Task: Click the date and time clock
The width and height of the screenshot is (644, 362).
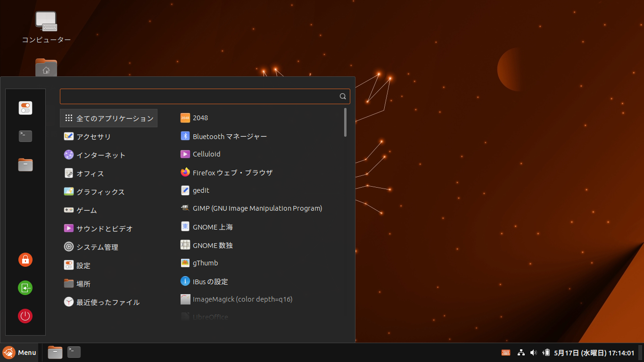Action: point(594,353)
